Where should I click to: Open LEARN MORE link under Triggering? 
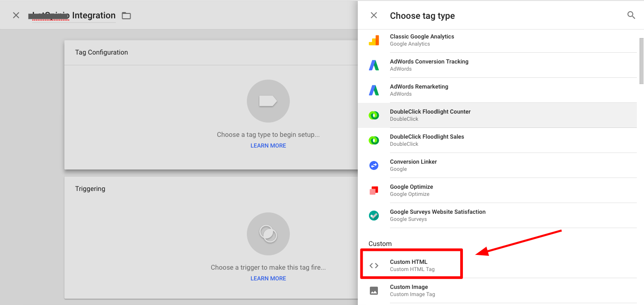268,279
